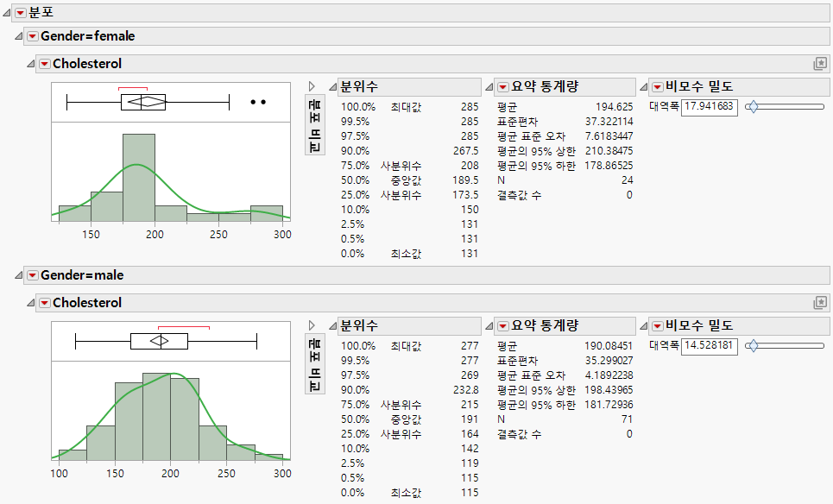Open the Gender=female red triangle menu
Image resolution: width=833 pixels, height=504 pixels.
(33, 36)
